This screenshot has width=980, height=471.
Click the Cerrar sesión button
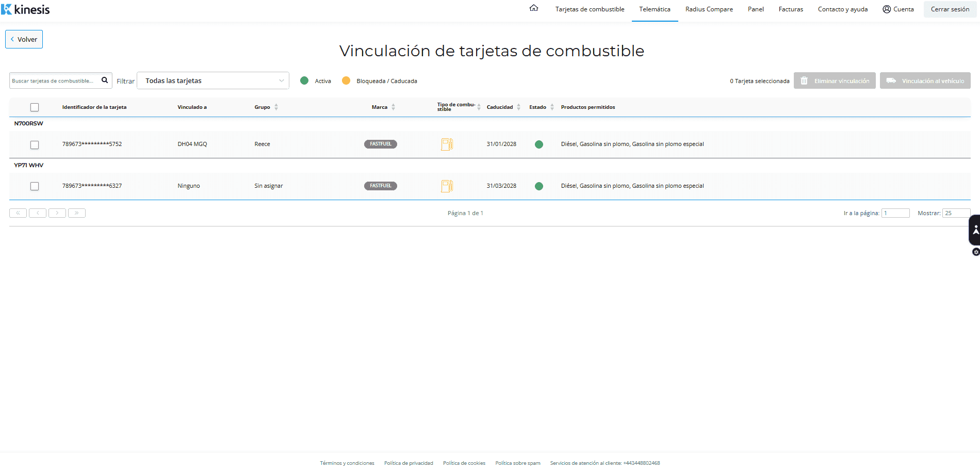(x=950, y=9)
